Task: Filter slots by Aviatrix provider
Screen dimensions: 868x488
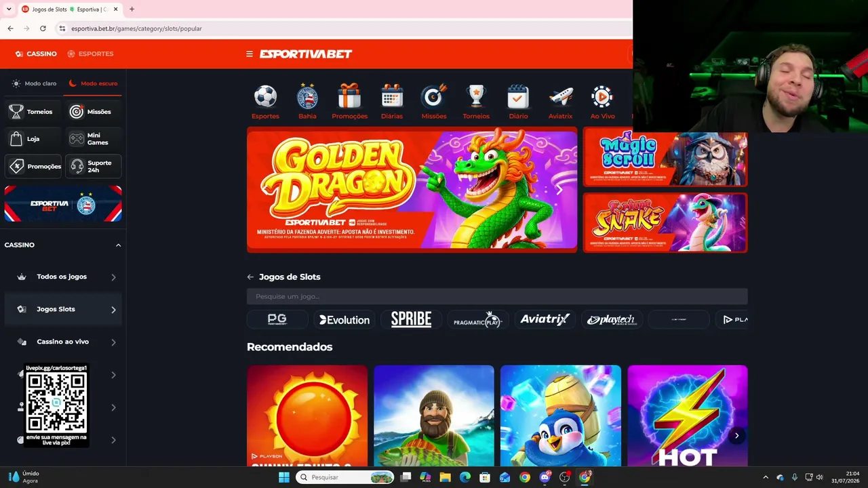Action: point(545,319)
